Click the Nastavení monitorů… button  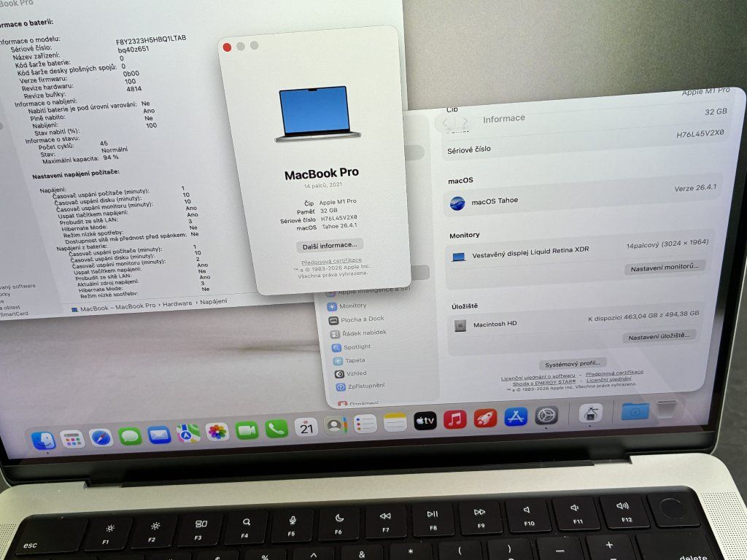click(x=665, y=268)
